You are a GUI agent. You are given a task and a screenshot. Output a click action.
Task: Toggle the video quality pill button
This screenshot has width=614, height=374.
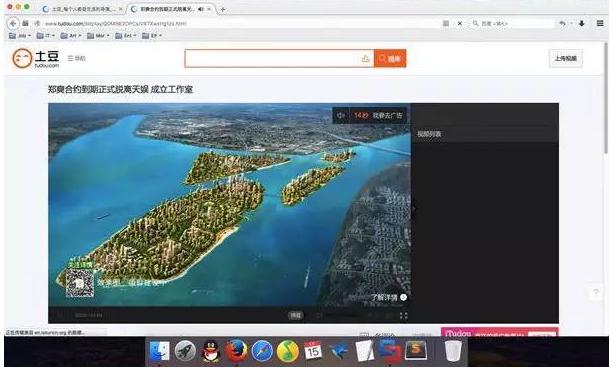point(296,315)
